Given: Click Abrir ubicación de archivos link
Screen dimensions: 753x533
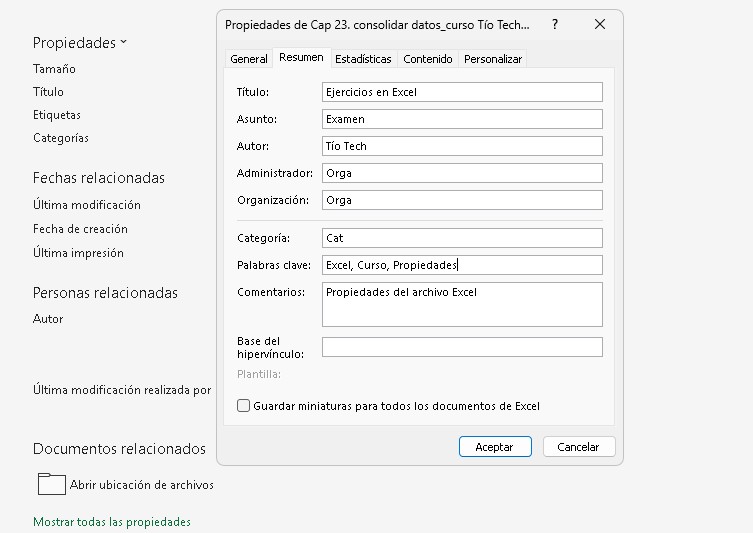Looking at the screenshot, I should pos(141,485).
